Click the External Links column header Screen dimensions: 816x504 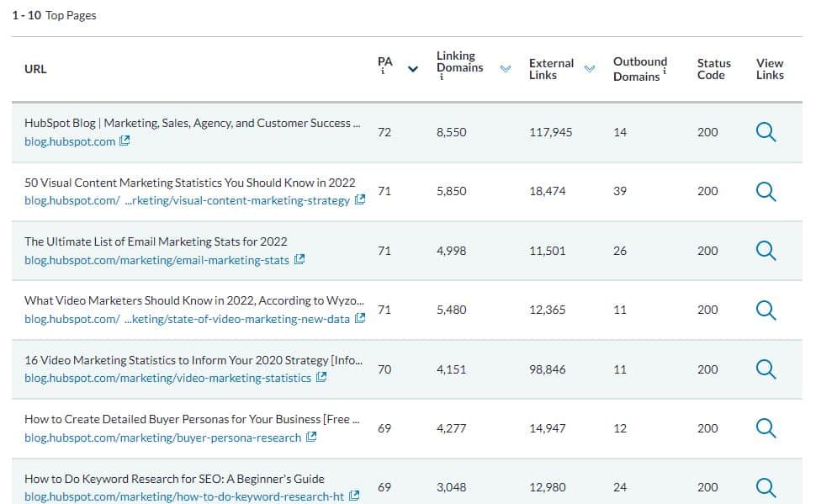(551, 69)
